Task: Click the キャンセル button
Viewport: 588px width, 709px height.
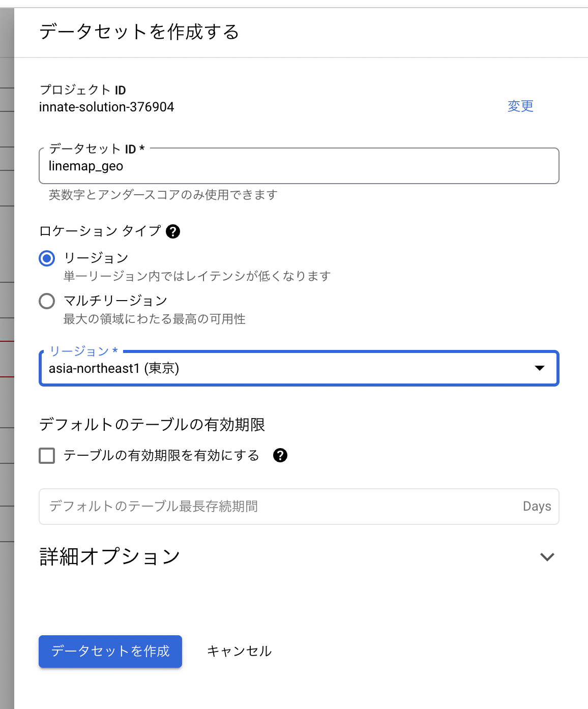Action: click(239, 651)
